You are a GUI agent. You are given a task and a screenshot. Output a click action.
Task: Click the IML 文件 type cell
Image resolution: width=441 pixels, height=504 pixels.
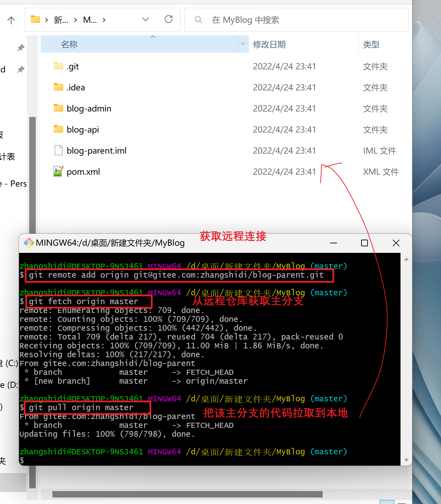tap(379, 151)
